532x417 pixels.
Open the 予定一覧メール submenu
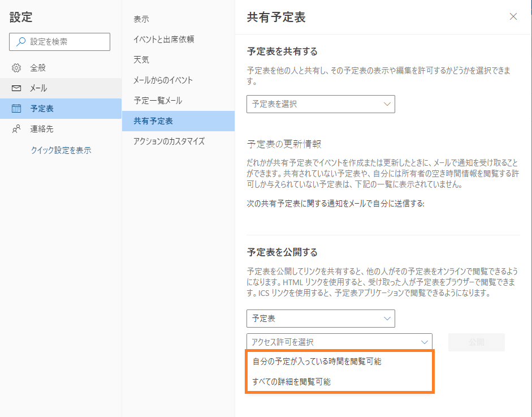coord(178,101)
